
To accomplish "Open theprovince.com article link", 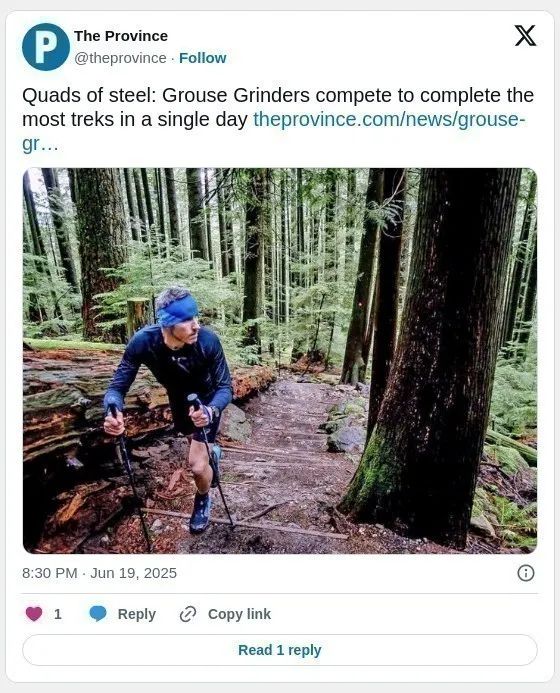I will coord(389,119).
